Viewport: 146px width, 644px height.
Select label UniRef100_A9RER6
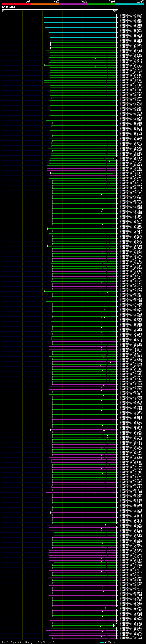[131, 153]
